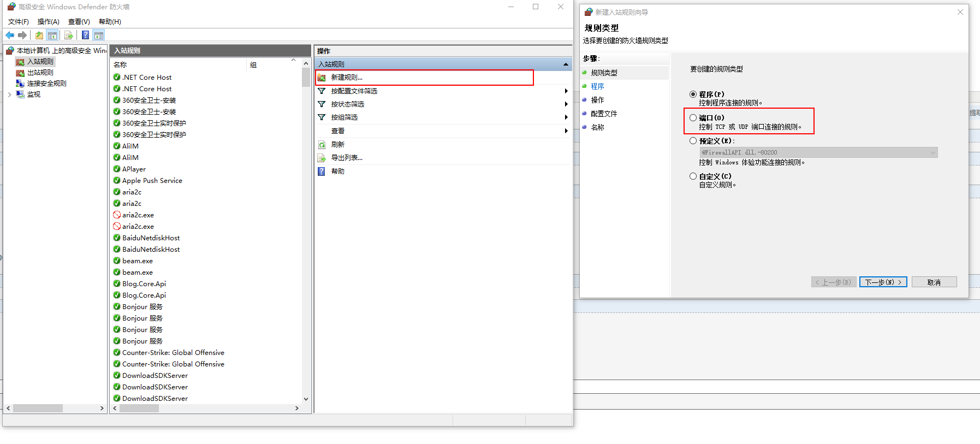
Task: Expand the 查看 submenu arrow
Action: (x=566, y=131)
